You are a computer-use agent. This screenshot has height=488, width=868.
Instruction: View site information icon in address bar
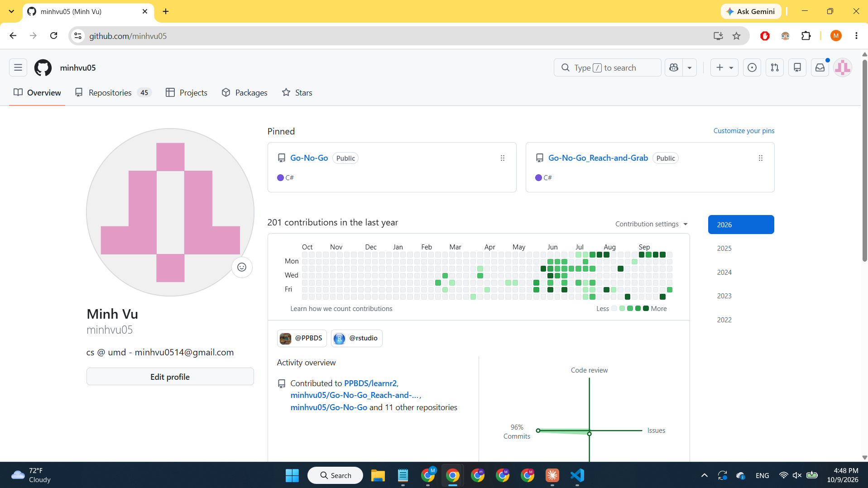[x=78, y=36]
